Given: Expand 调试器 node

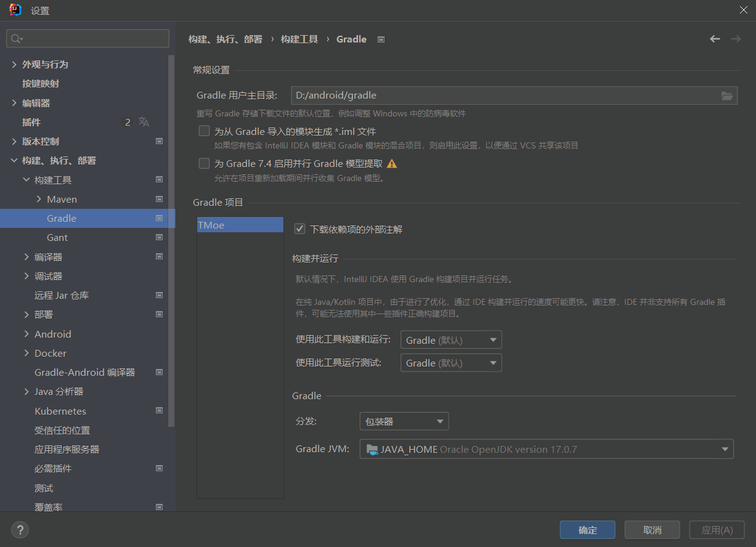Looking at the screenshot, I should 26,276.
